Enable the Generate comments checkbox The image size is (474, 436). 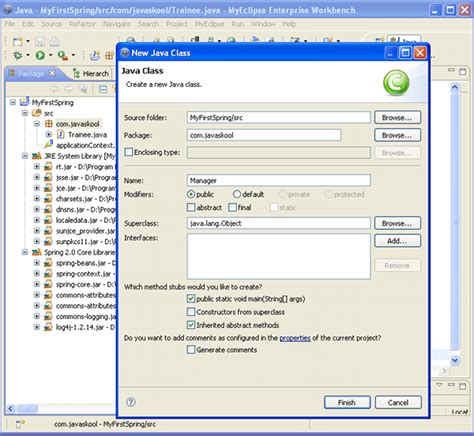[x=191, y=350]
